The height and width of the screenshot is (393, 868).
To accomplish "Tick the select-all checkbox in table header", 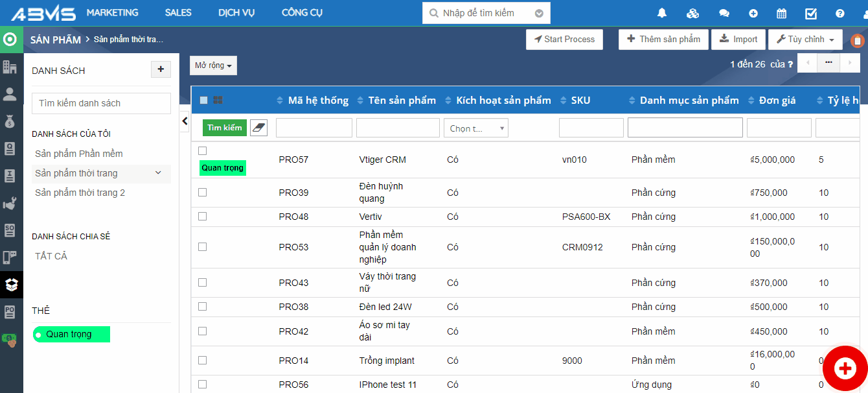I will [203, 101].
